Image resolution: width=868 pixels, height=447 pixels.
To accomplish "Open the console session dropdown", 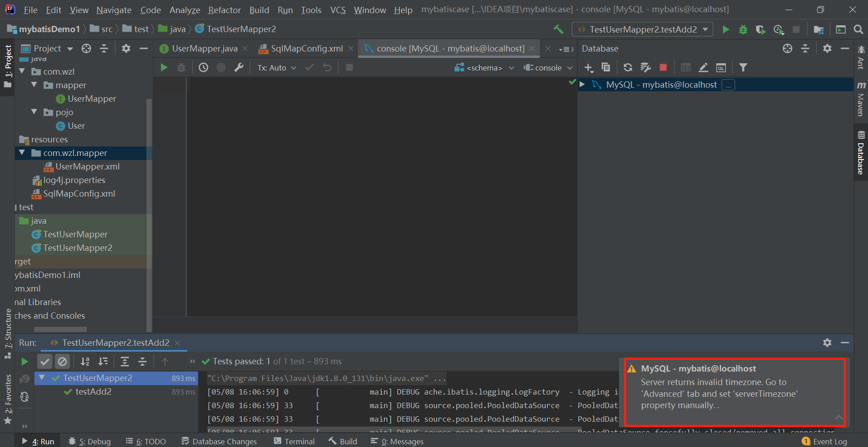I will (548, 67).
